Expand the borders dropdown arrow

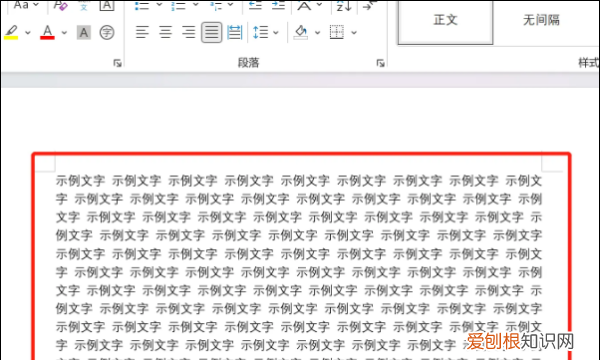pyautogui.click(x=354, y=33)
